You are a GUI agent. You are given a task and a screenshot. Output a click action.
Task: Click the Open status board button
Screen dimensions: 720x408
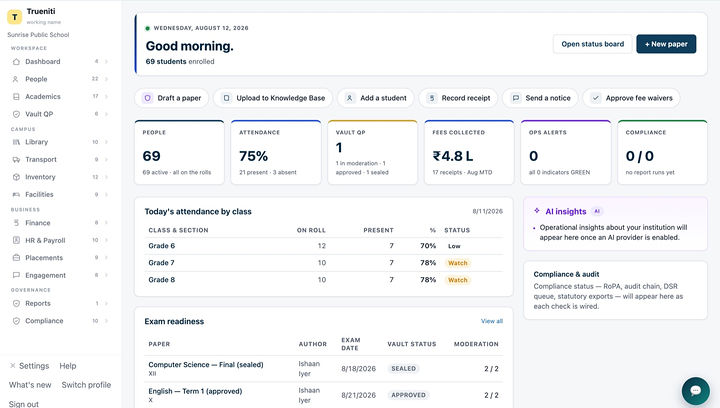[x=592, y=44]
